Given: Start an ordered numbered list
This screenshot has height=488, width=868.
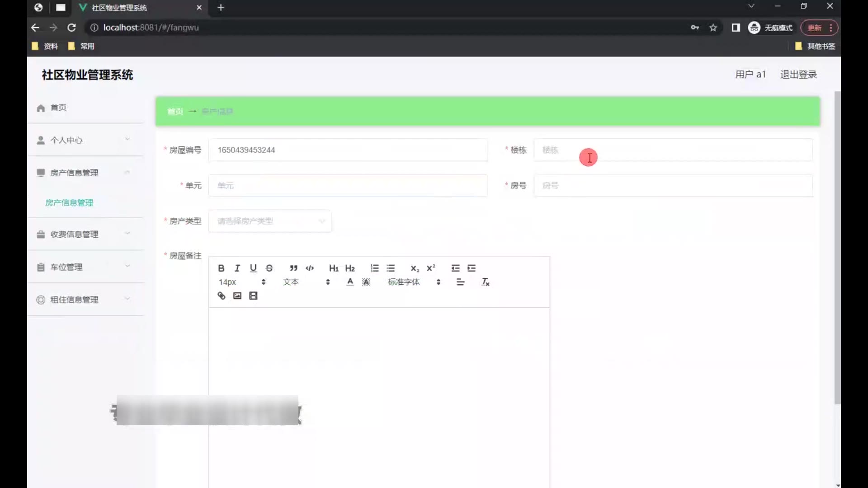Looking at the screenshot, I should click(374, 268).
